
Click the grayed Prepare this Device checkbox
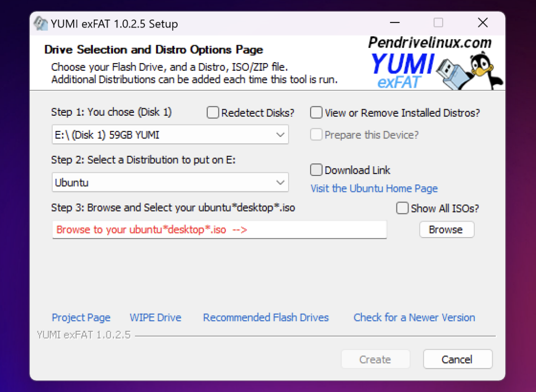(316, 134)
